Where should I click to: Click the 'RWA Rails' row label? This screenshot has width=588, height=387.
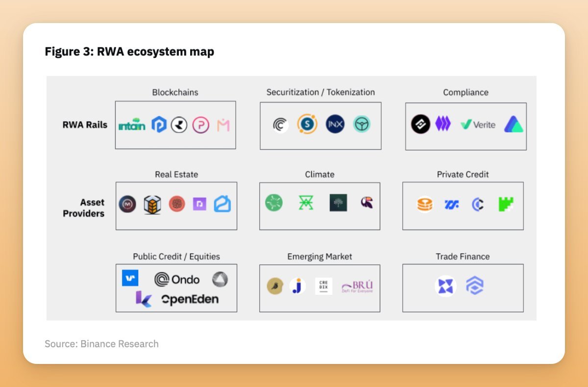[x=85, y=125]
